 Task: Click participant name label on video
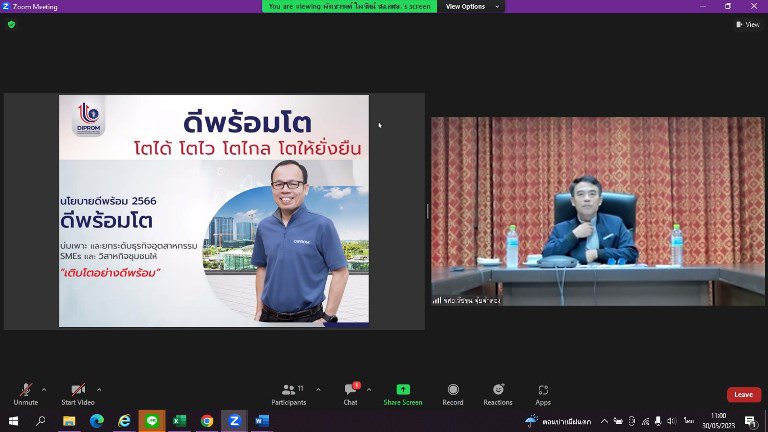[x=466, y=301]
